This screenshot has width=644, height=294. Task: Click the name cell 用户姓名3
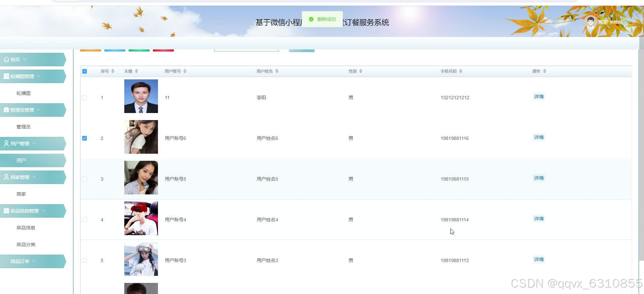(267, 260)
